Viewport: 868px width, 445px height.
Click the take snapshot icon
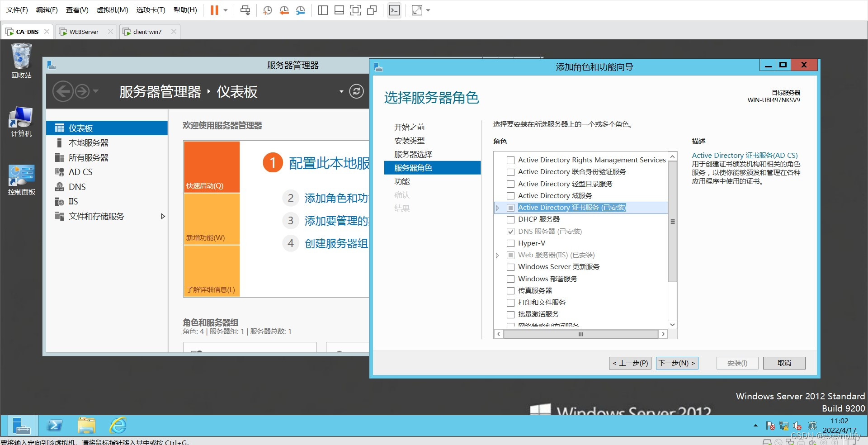(x=268, y=10)
